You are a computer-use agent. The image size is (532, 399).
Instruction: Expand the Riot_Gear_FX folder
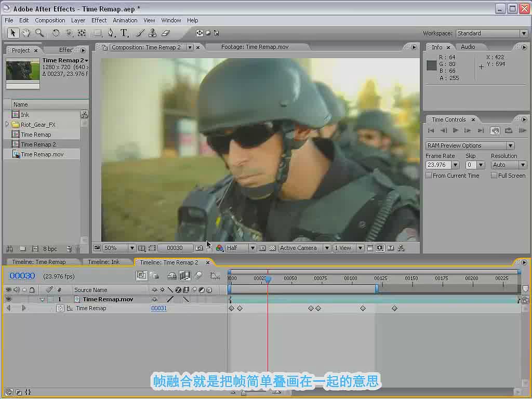7,125
